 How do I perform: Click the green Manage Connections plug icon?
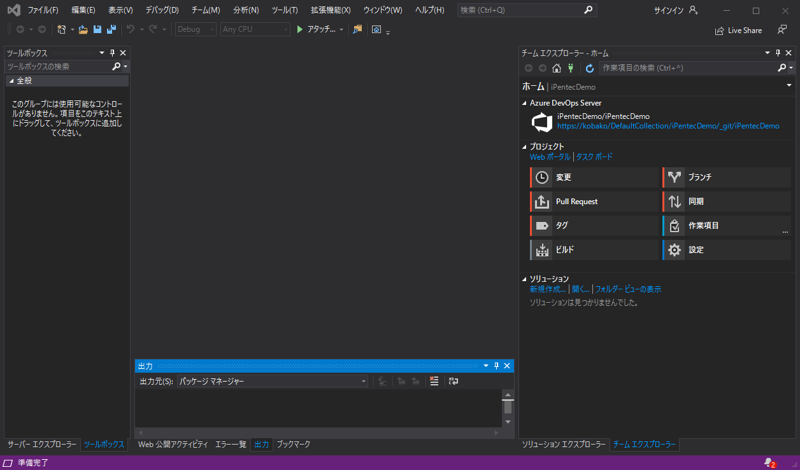click(x=571, y=68)
